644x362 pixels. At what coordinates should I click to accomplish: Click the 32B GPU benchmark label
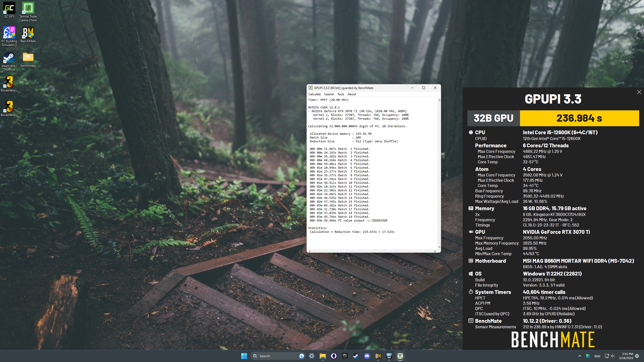494,118
